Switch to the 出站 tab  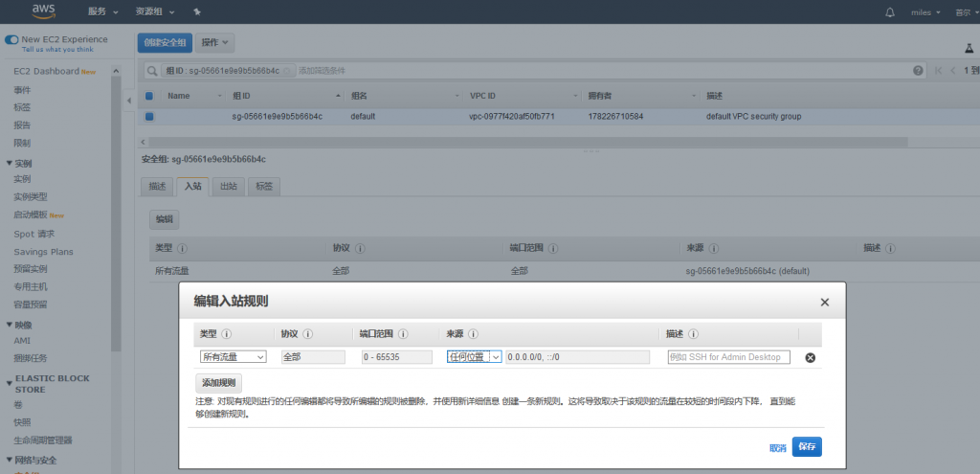pos(229,187)
